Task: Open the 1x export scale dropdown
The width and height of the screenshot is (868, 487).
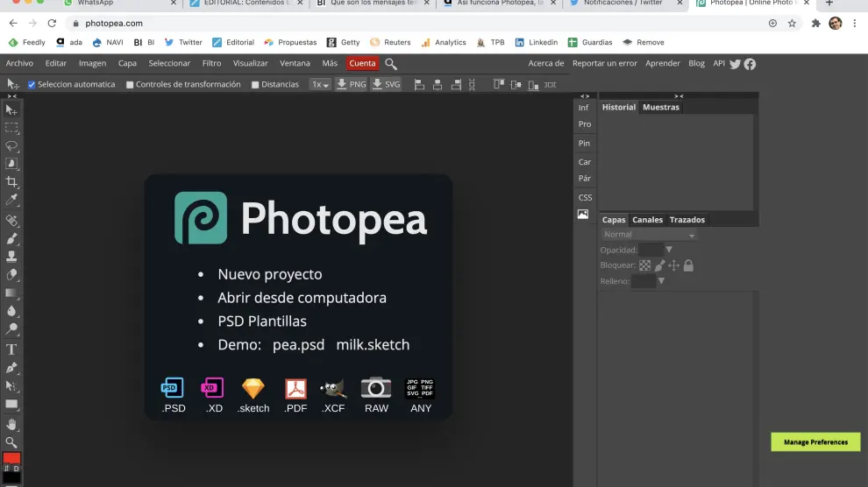Action: coord(320,85)
